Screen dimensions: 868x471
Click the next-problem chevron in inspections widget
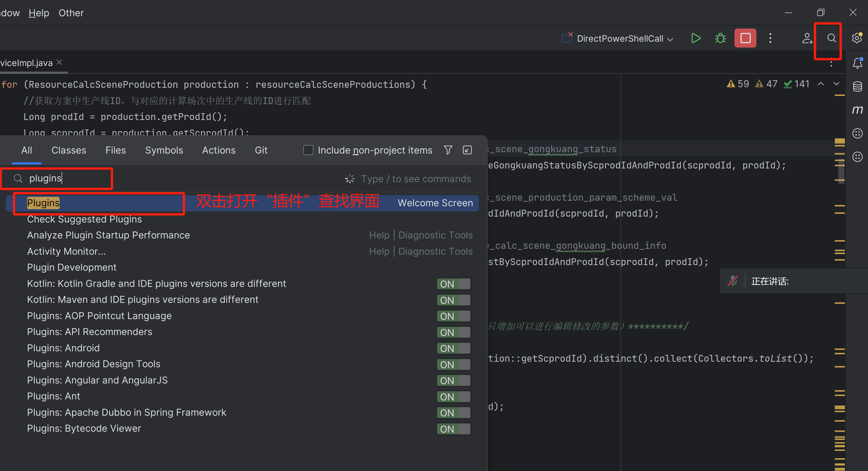837,84
